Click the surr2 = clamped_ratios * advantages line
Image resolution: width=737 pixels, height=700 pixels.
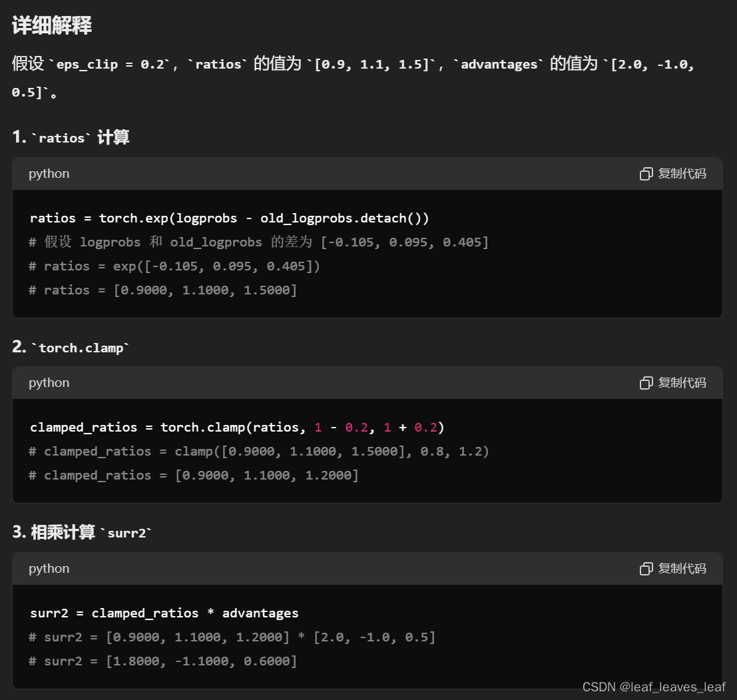164,613
